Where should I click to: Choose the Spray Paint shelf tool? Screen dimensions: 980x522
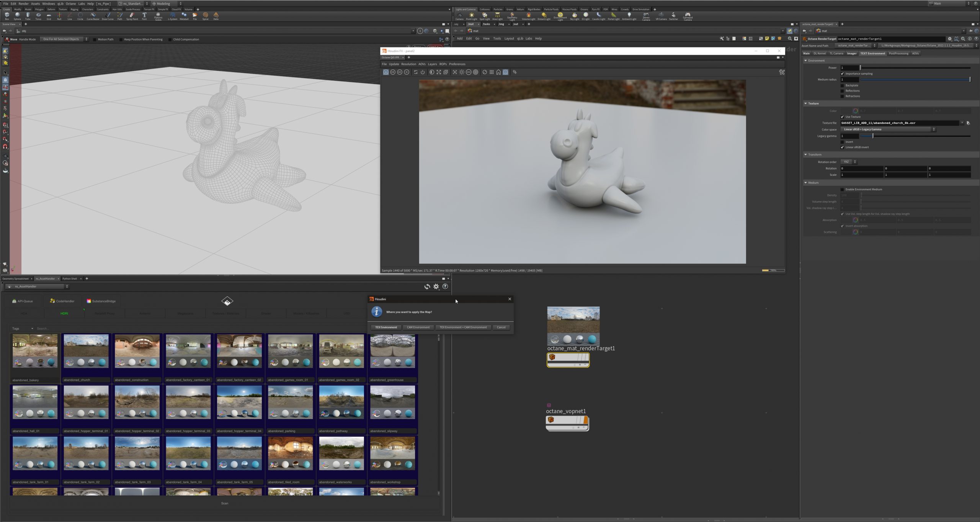pos(132,16)
